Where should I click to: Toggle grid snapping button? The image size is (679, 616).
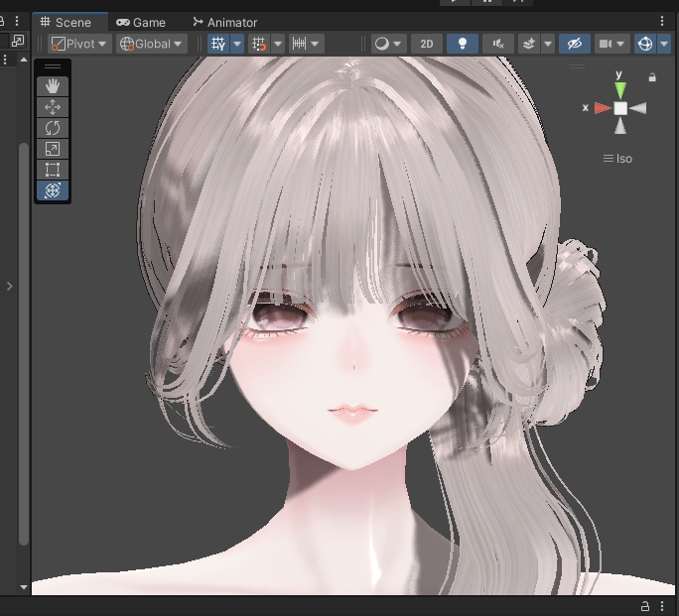[x=259, y=44]
